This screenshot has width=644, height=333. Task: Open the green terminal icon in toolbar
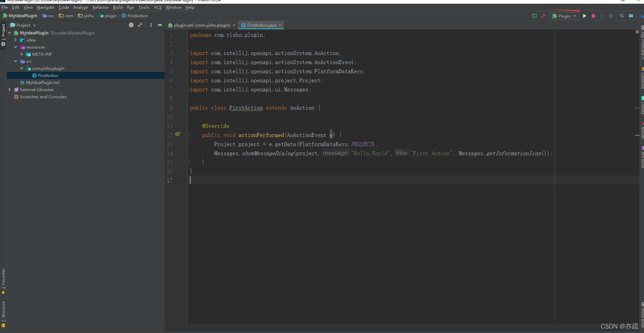pos(534,16)
